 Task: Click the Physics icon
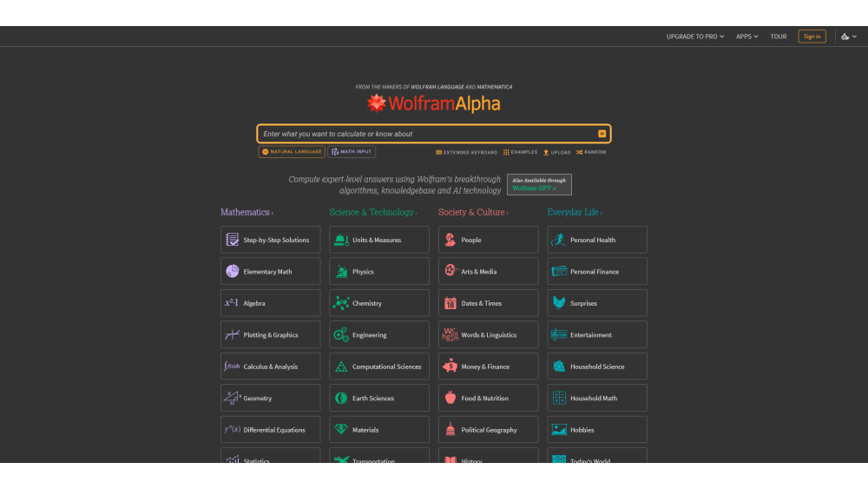[341, 271]
